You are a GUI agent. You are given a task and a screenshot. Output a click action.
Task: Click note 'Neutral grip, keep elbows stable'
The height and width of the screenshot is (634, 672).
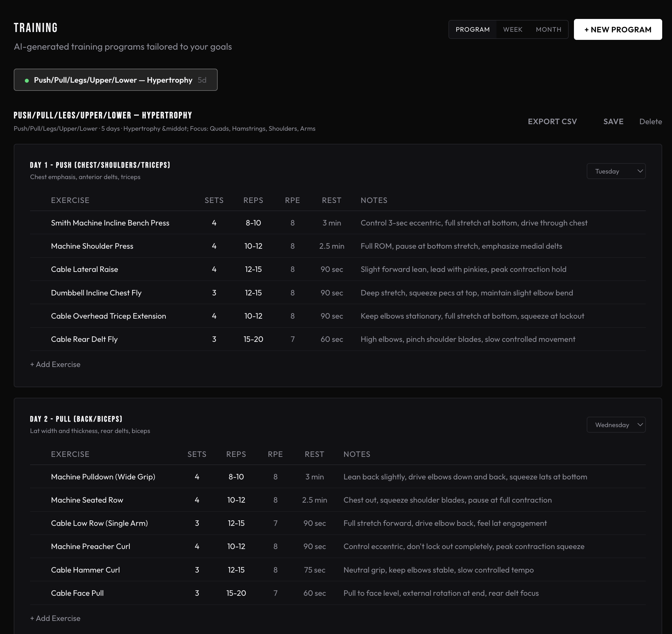click(x=438, y=570)
